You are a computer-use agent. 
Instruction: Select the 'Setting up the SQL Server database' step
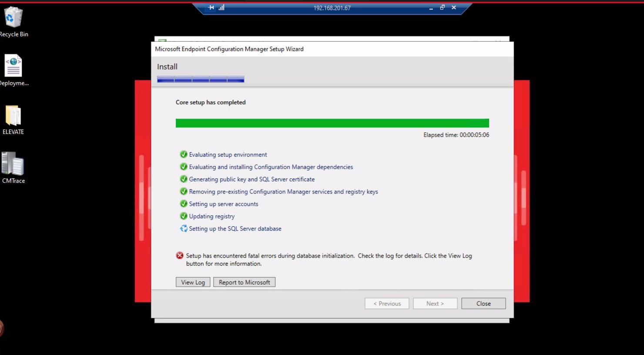pyautogui.click(x=235, y=228)
